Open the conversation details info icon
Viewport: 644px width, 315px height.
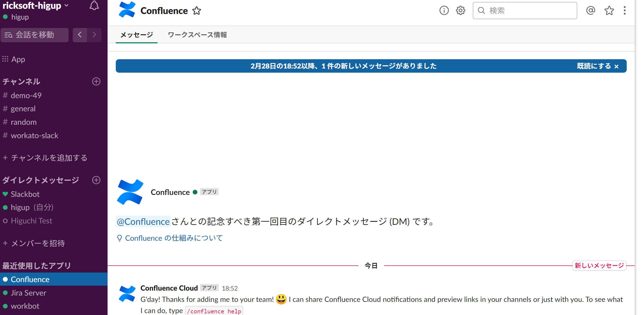coord(444,10)
